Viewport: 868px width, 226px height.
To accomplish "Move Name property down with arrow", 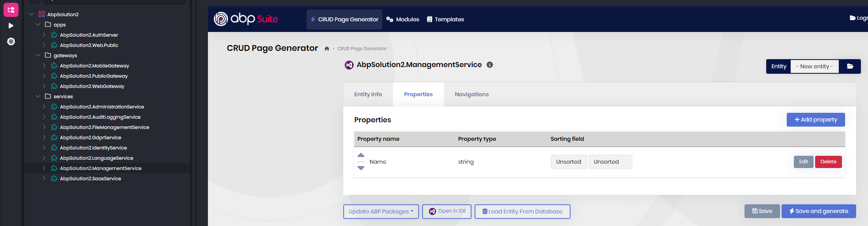I will click(x=361, y=168).
